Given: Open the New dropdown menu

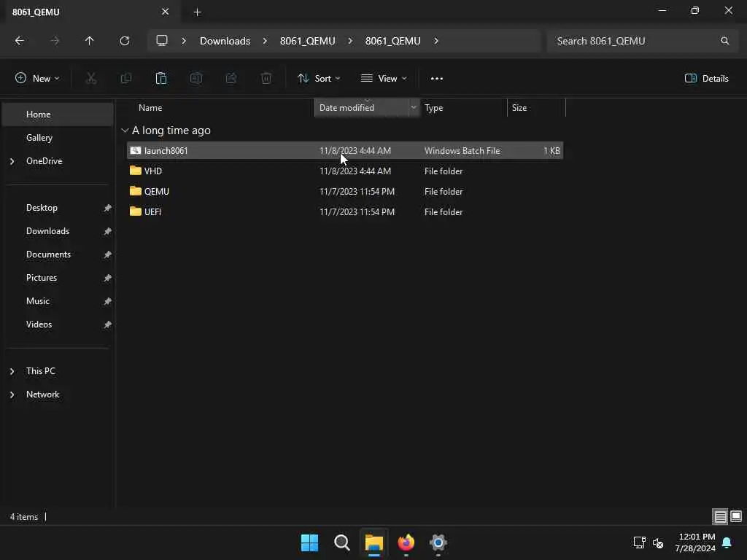Looking at the screenshot, I should (37, 79).
